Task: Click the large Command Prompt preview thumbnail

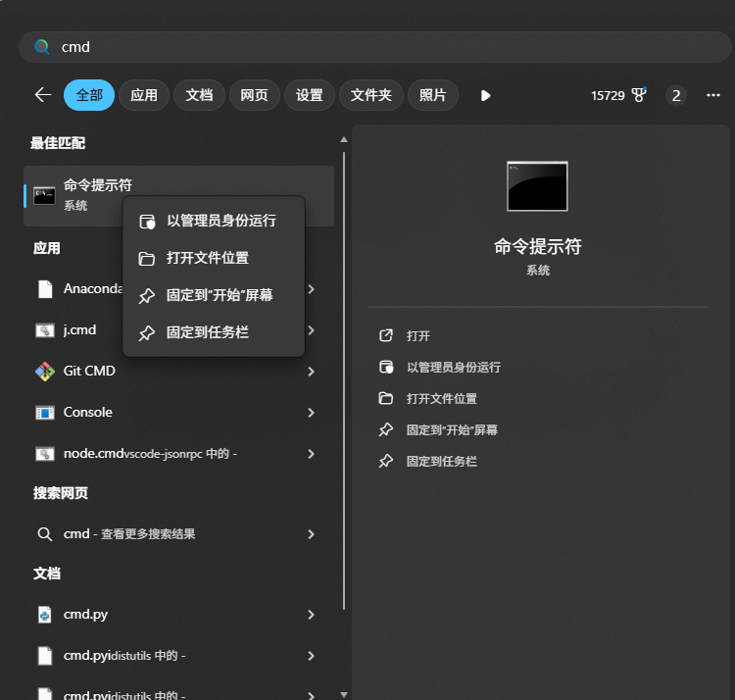Action: point(537,186)
